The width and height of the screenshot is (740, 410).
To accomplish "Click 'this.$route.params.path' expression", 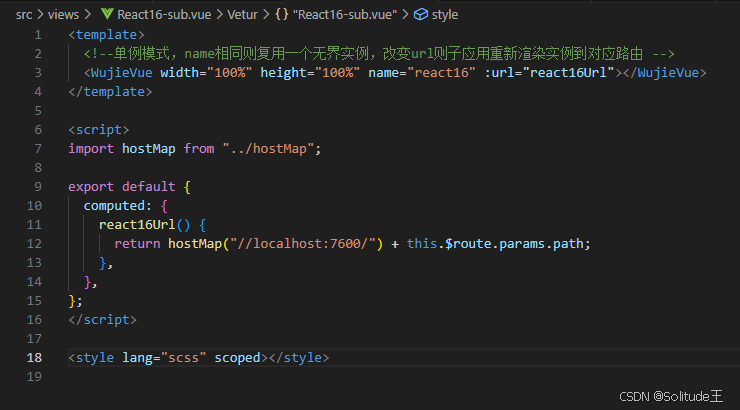I will pos(498,244).
